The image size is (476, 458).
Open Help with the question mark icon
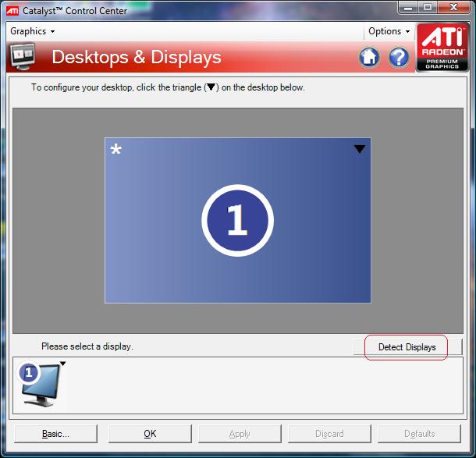[399, 57]
